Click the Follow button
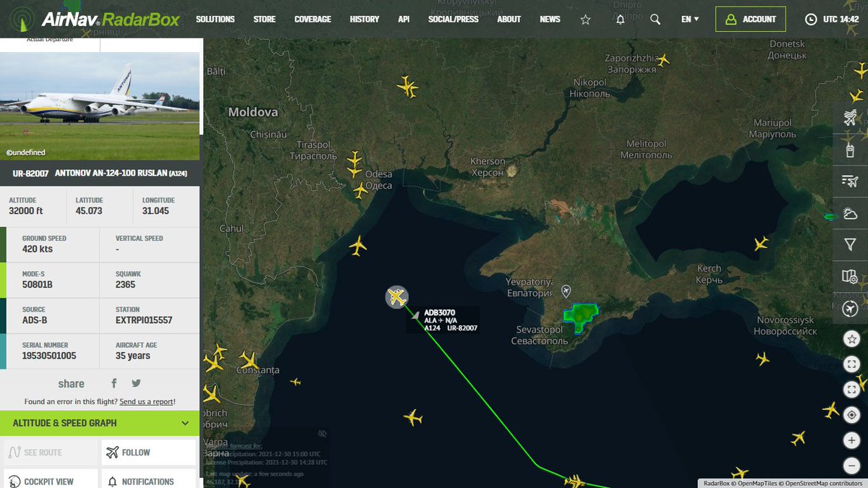 pos(148,453)
